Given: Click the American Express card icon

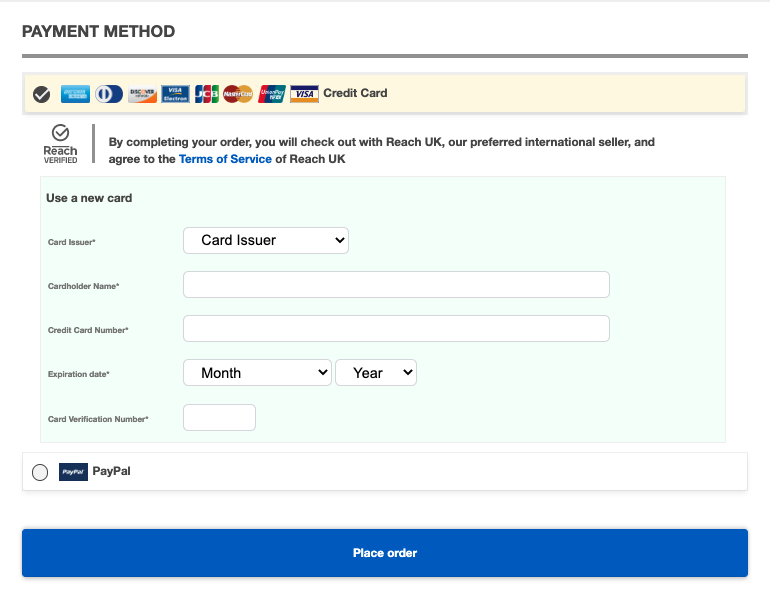Looking at the screenshot, I should pyautogui.click(x=75, y=94).
